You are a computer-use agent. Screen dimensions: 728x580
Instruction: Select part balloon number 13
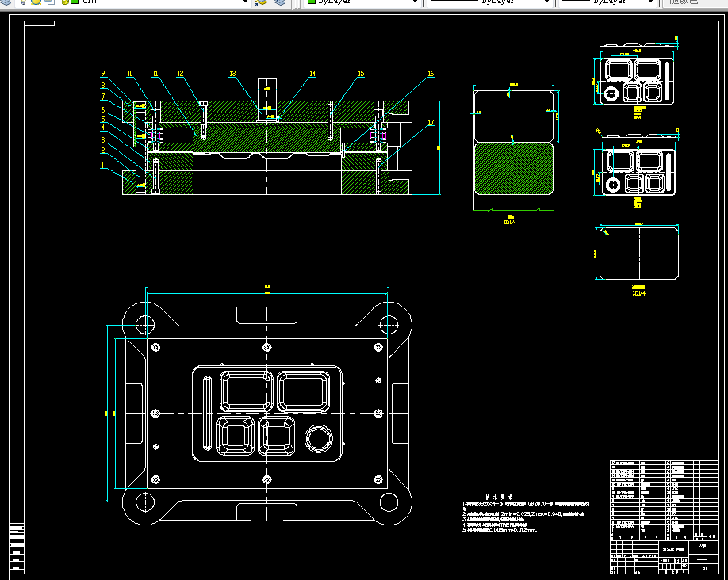tap(232, 74)
